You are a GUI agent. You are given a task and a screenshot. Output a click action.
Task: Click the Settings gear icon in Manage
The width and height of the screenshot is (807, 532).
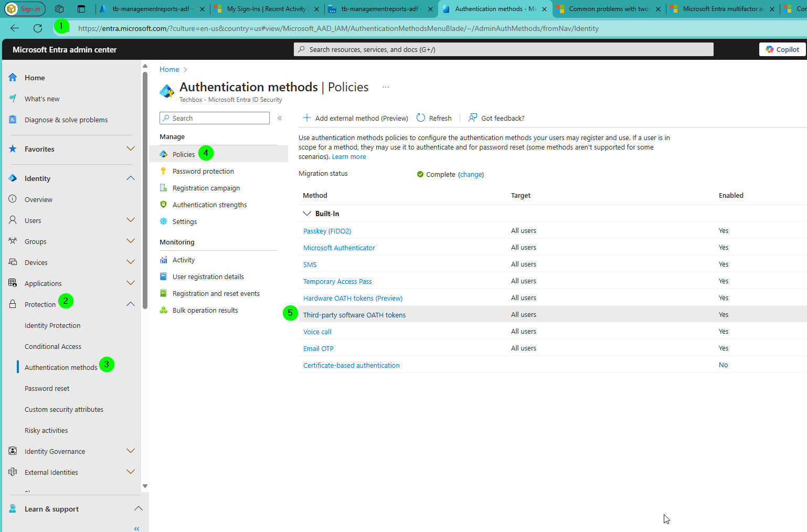(x=163, y=221)
